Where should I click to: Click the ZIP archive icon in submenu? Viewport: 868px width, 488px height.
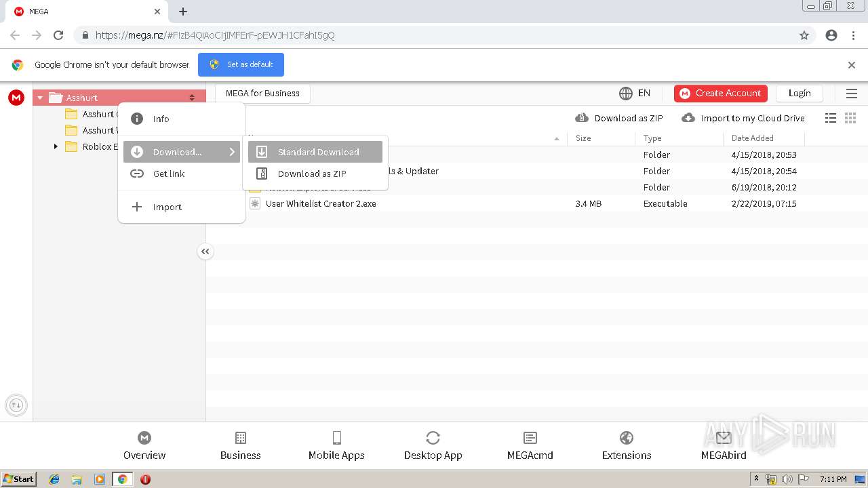click(x=262, y=174)
